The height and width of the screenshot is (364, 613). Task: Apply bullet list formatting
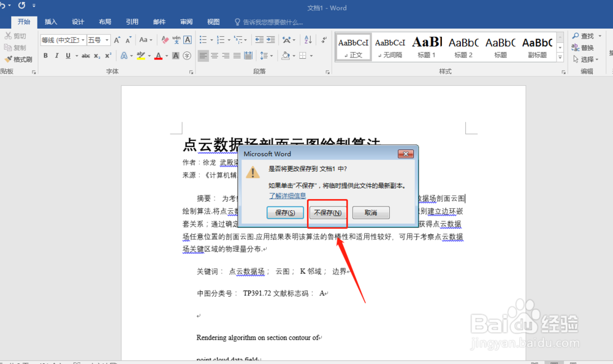204,40
